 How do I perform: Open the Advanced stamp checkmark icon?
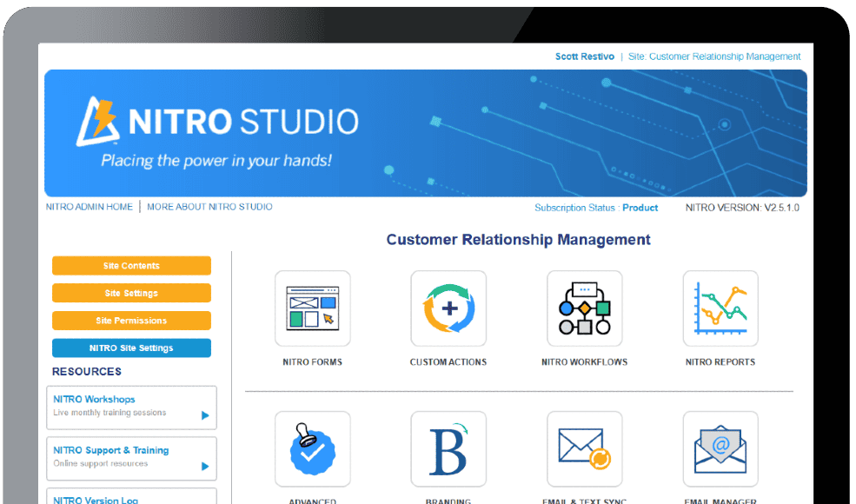[x=312, y=449]
